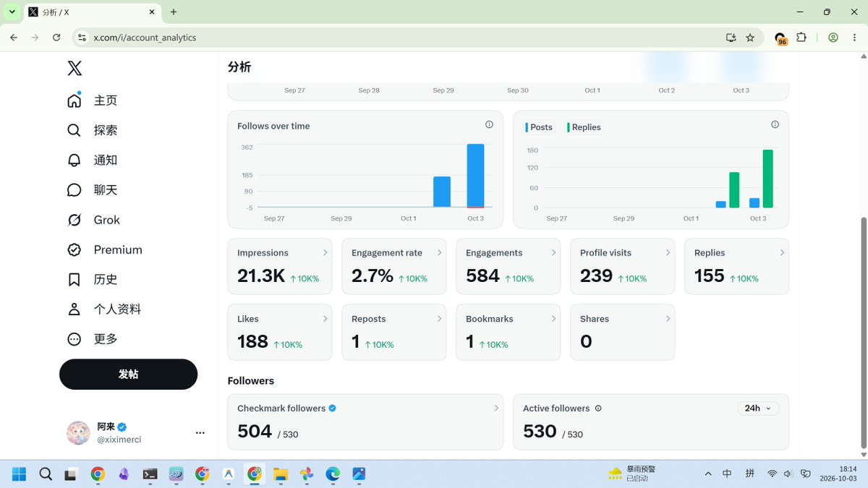Bookmark this page with the star icon
This screenshot has width=868, height=488.
750,38
